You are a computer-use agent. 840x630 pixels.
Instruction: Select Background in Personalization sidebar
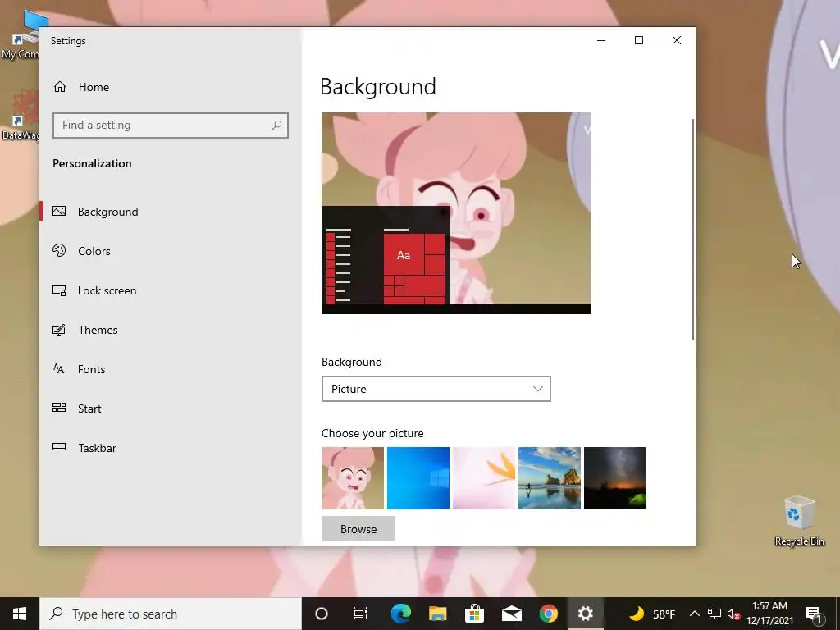[171, 212]
